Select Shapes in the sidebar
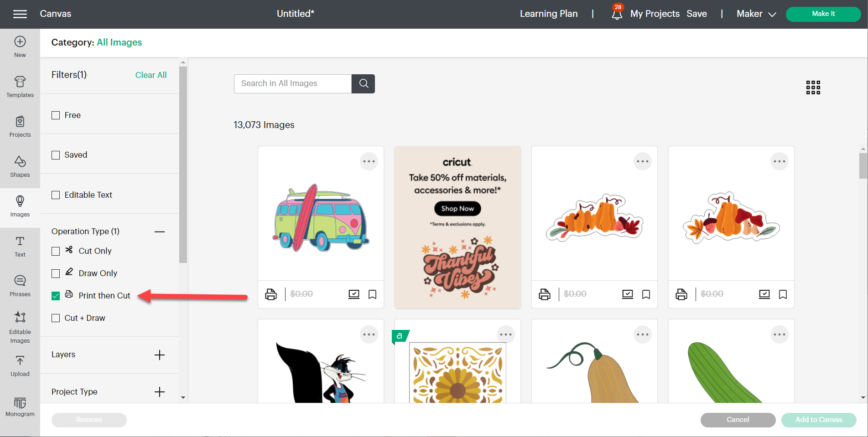The image size is (868, 437). (20, 167)
